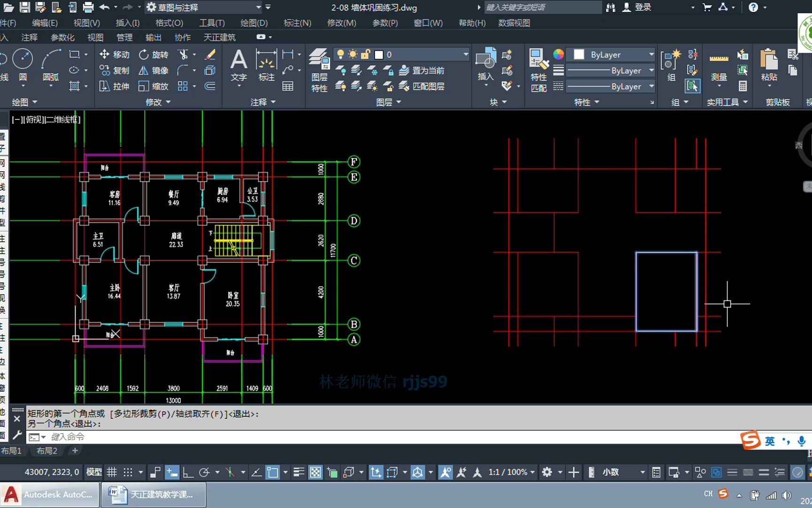Screen dimensions: 812x508
Task: Click the Undo arrow icon
Action: click(x=104, y=7)
